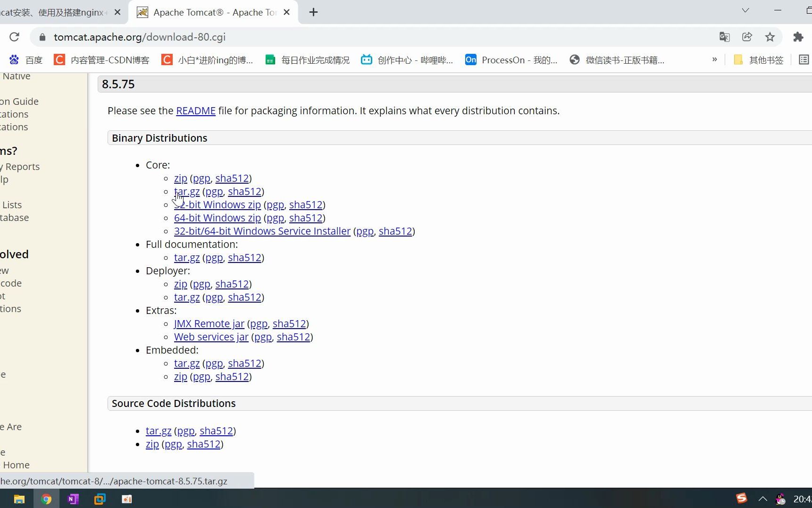Image resolution: width=812 pixels, height=508 pixels.
Task: Download the 32-bit/64-bit Windows Service Installer
Action: coord(262,231)
